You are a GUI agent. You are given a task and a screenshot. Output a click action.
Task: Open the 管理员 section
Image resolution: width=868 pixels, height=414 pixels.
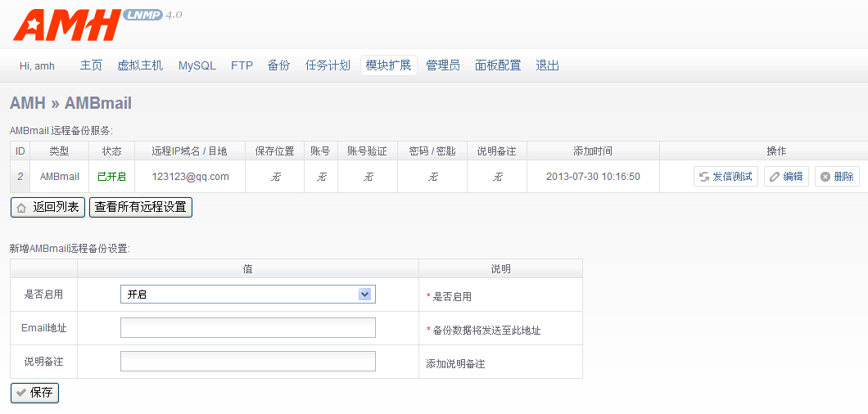click(443, 65)
